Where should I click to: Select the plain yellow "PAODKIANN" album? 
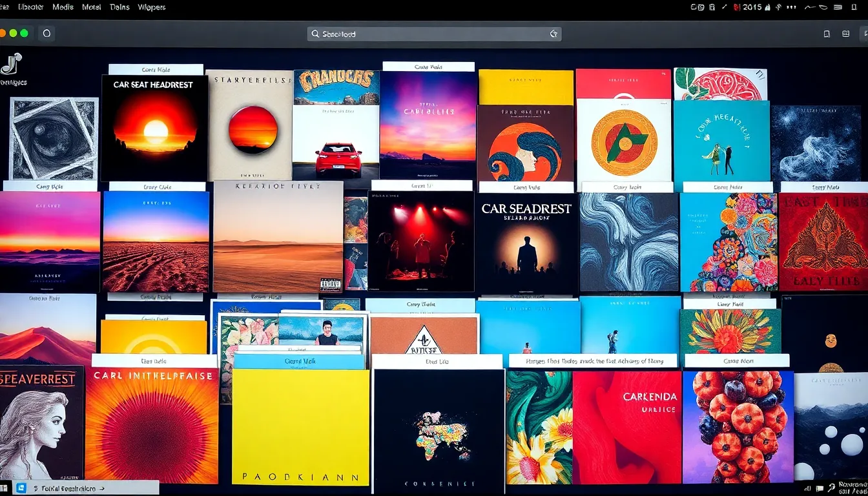300,427
